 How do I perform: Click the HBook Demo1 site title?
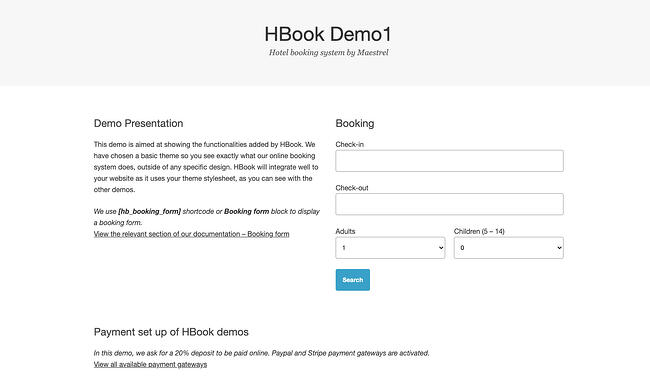328,34
